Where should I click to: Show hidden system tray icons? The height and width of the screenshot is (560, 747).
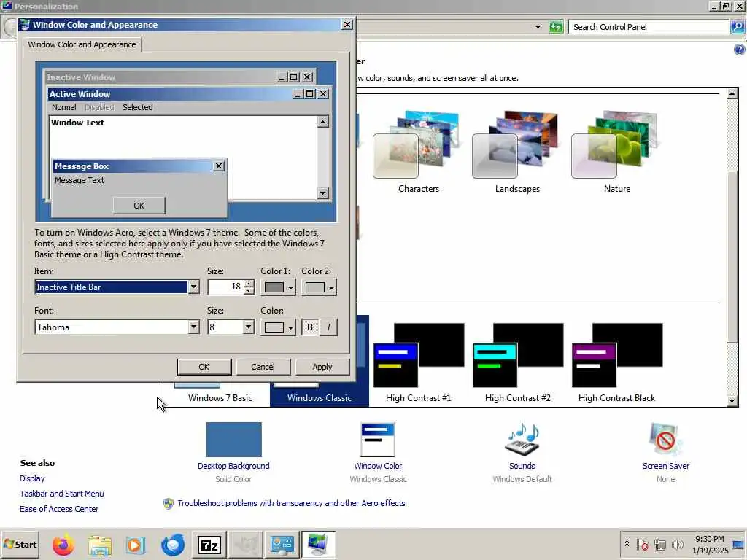pos(627,544)
